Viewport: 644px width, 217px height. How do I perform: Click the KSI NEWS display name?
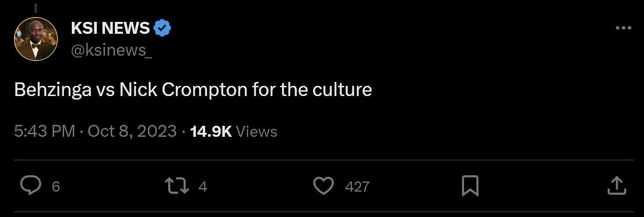click(110, 28)
